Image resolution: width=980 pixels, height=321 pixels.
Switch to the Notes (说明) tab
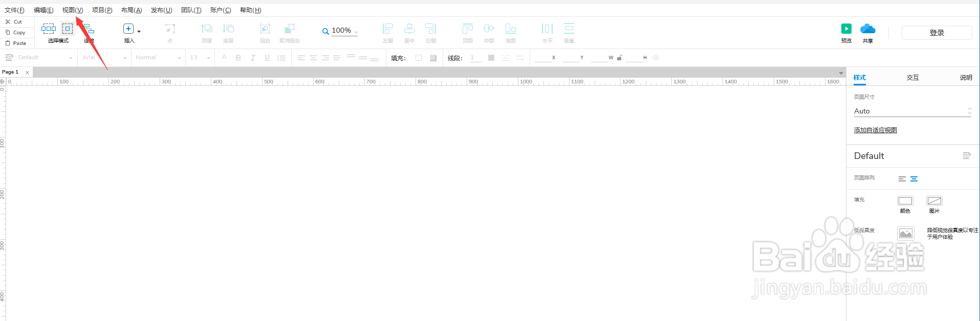tap(966, 78)
